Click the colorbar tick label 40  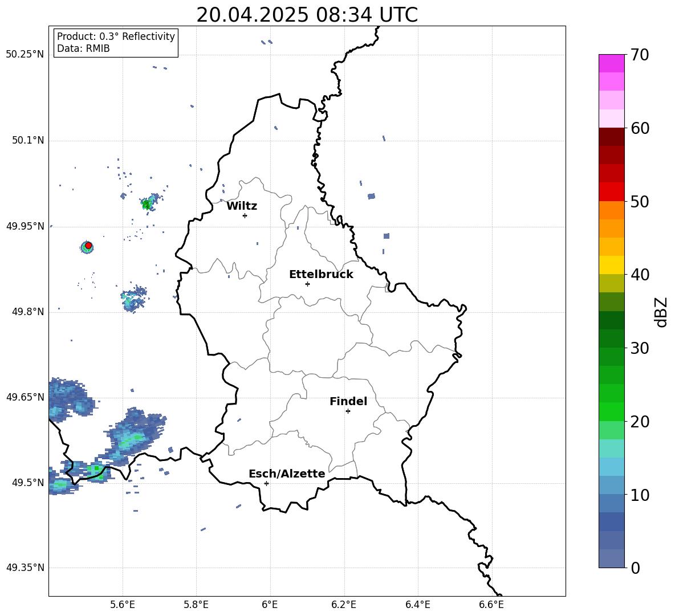click(640, 275)
